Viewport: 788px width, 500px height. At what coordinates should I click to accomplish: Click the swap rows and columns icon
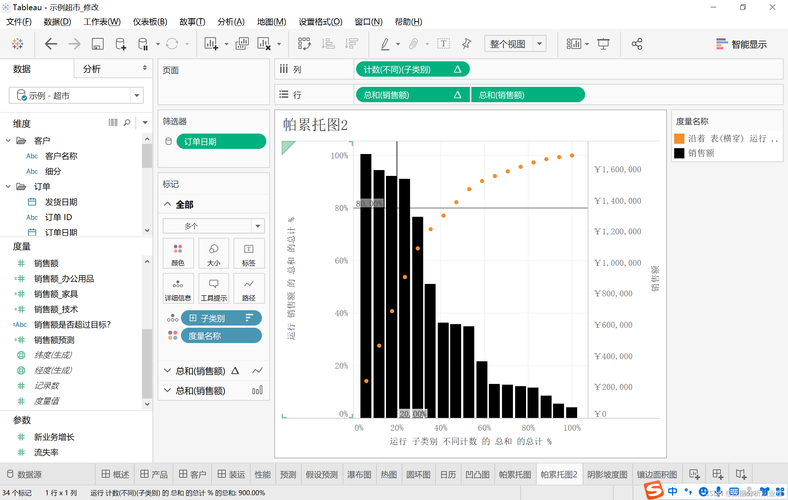click(304, 44)
